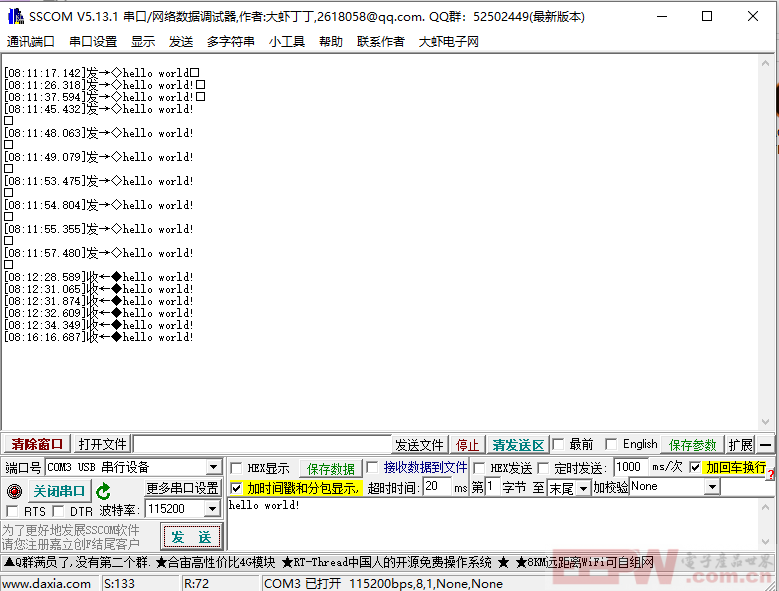Click the red serial port status indicator icon
This screenshot has width=779, height=591.
14,491
